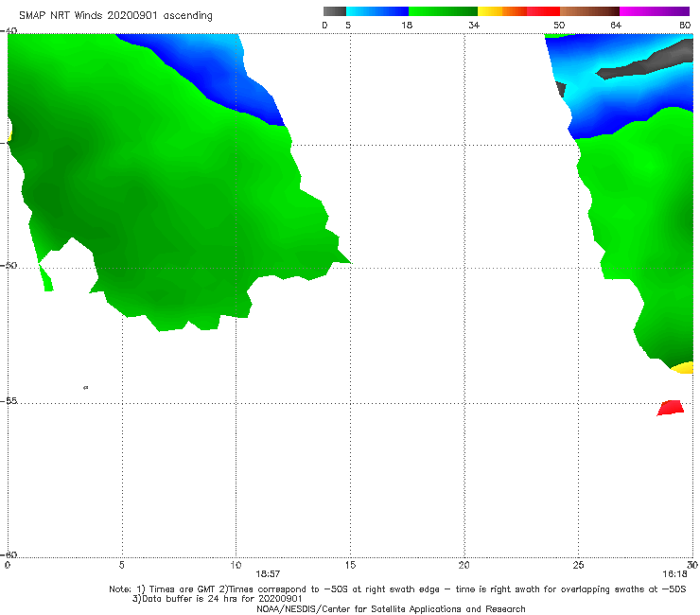Click the longitude axis label '15'
Image resolution: width=700 pixels, height=615 pixels.
pos(350,565)
